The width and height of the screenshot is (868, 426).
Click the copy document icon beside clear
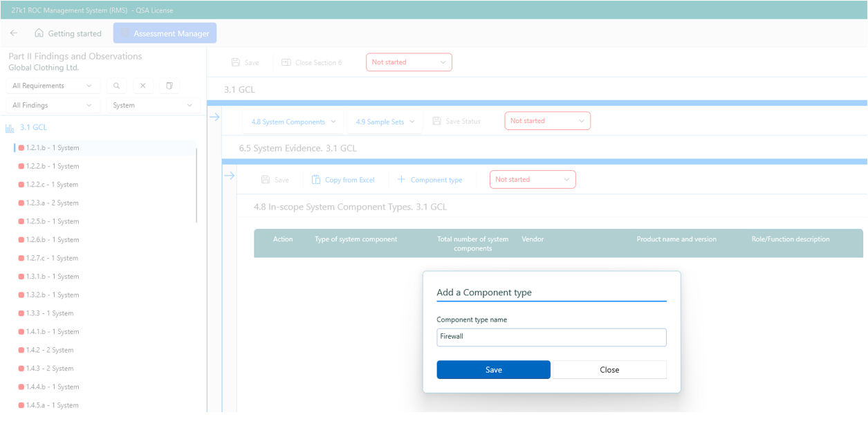169,86
